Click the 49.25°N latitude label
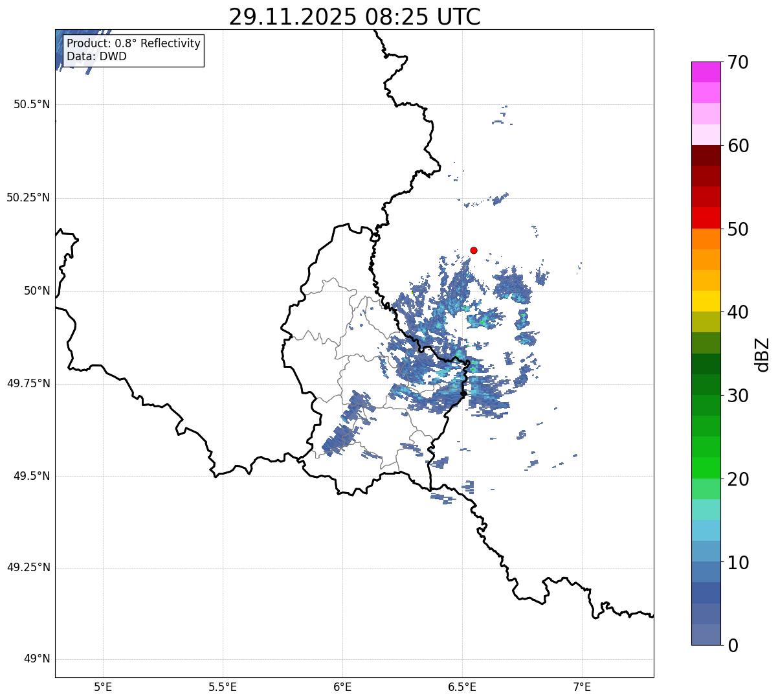 (x=28, y=568)
